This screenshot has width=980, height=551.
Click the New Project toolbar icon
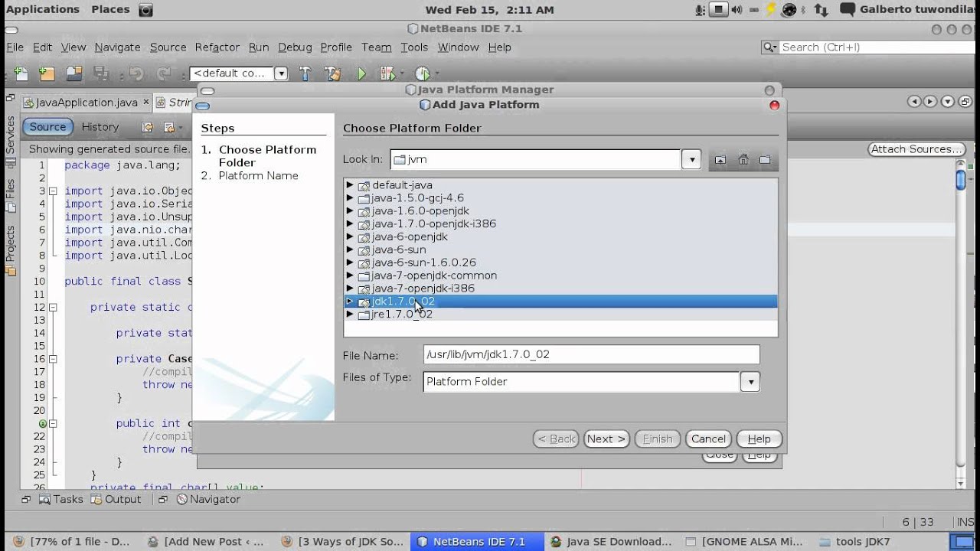47,73
